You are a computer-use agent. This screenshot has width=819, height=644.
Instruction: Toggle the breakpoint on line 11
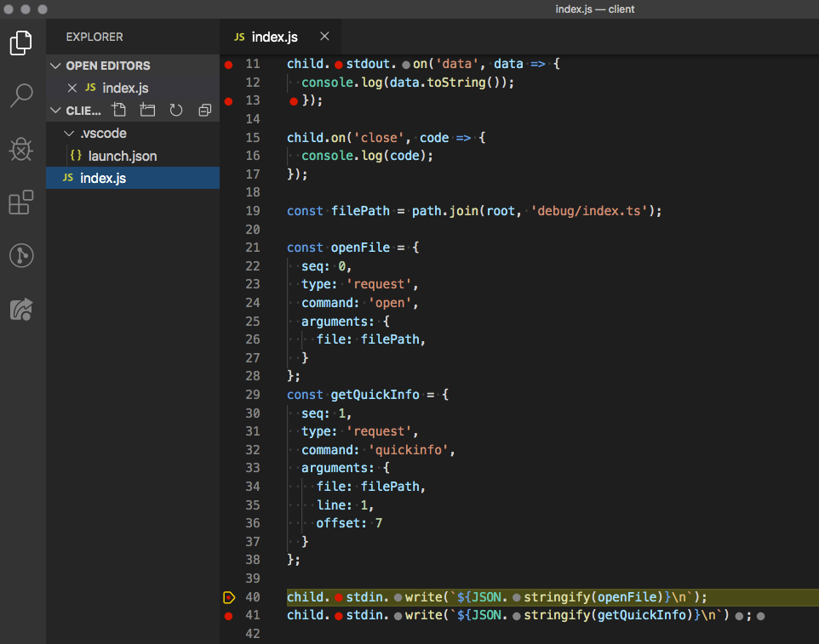pyautogui.click(x=228, y=64)
